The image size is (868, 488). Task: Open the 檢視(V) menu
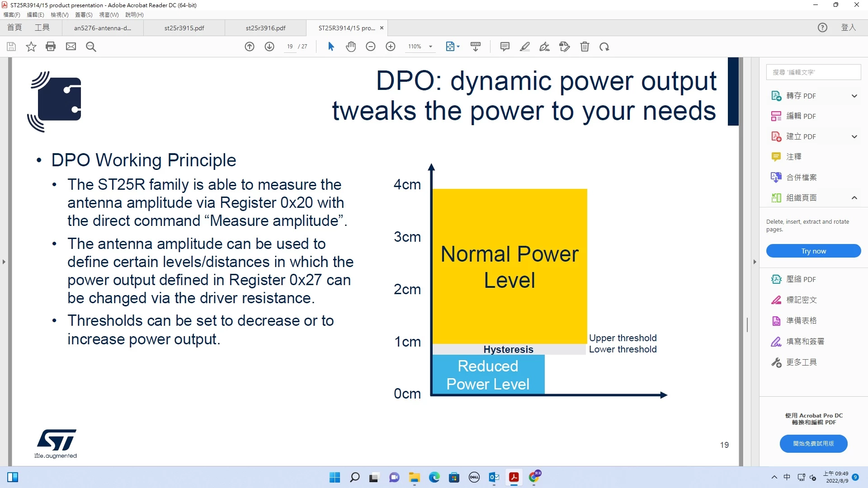pyautogui.click(x=60, y=15)
